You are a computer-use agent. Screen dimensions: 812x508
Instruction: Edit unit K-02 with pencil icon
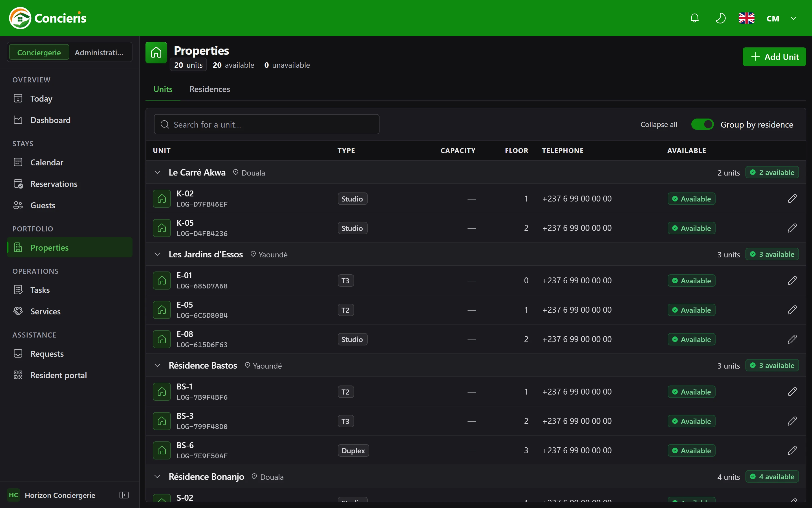(x=792, y=199)
